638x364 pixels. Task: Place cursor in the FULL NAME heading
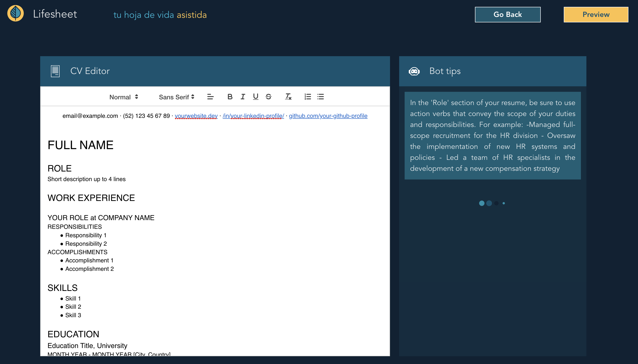pyautogui.click(x=81, y=145)
